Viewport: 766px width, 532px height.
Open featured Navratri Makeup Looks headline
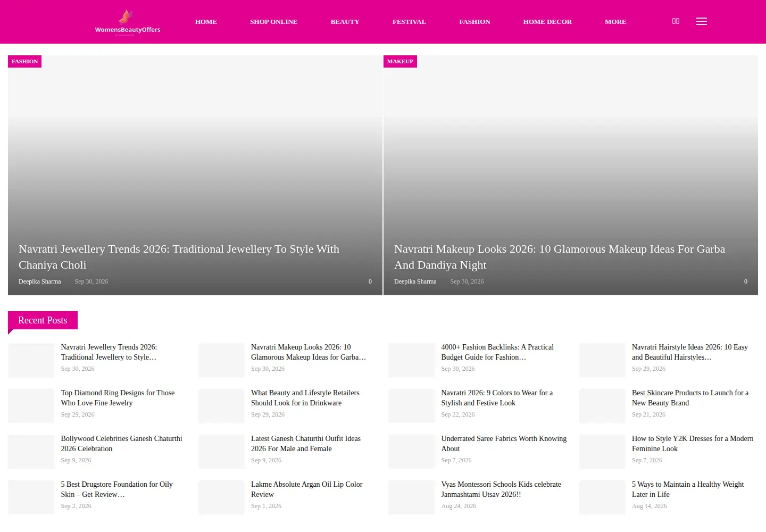point(560,257)
